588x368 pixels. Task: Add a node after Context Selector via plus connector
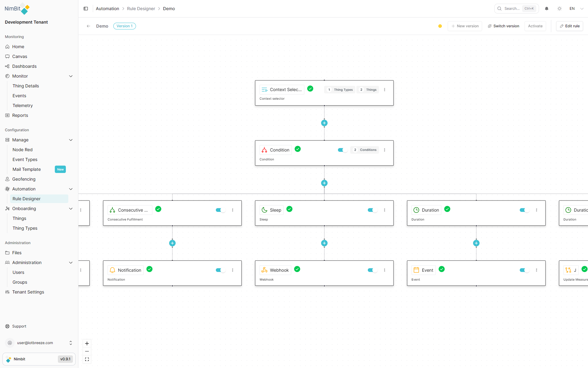coord(324,123)
